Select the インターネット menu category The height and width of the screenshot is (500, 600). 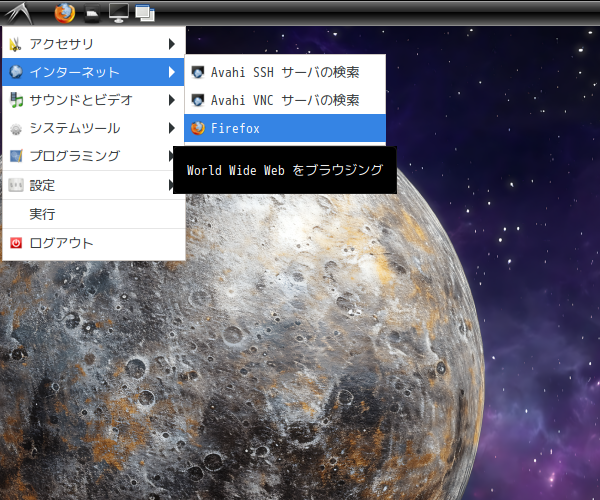click(93, 72)
